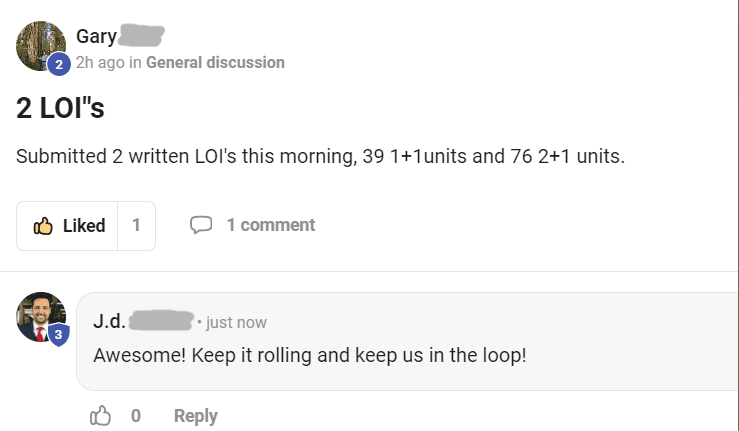Click Gary's name in the post header
This screenshot has width=739, height=431.
(96, 36)
